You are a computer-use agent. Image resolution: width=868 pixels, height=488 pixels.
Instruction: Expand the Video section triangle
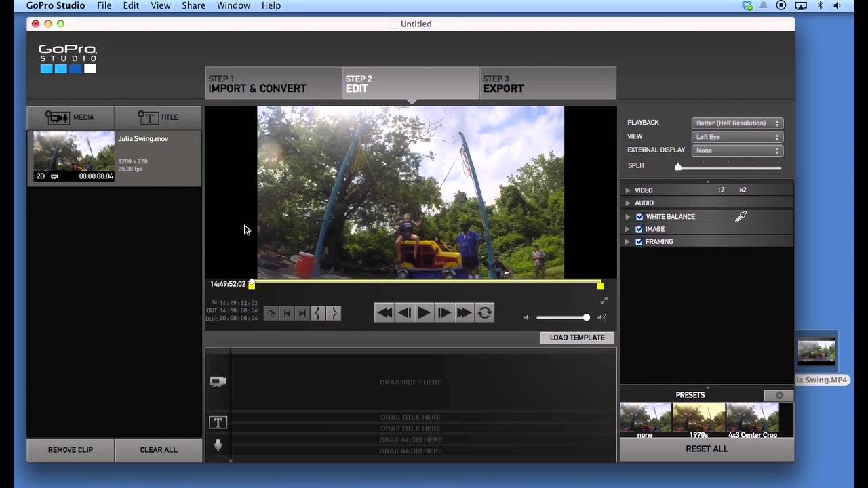(x=628, y=190)
